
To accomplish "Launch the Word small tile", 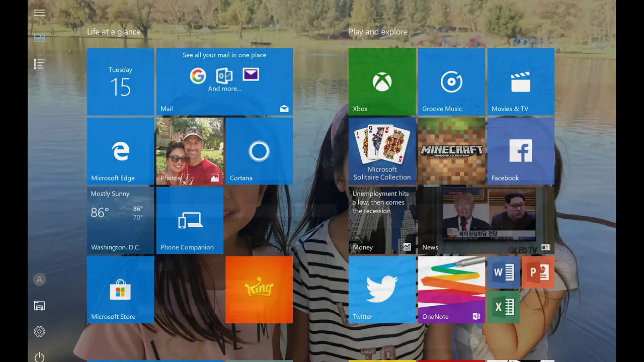I will pos(504,273).
